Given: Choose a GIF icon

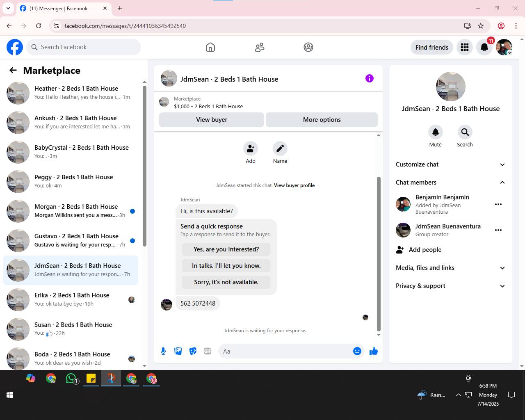Looking at the screenshot, I should (x=208, y=351).
